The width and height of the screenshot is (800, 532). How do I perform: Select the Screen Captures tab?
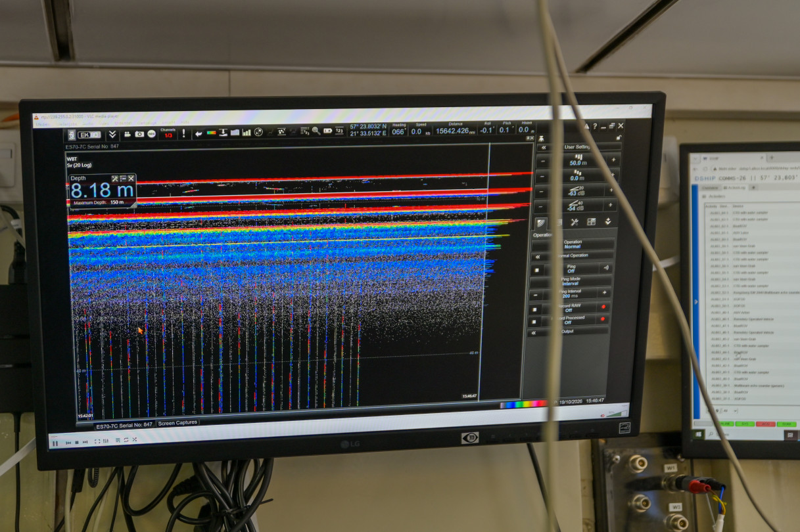[x=177, y=423]
